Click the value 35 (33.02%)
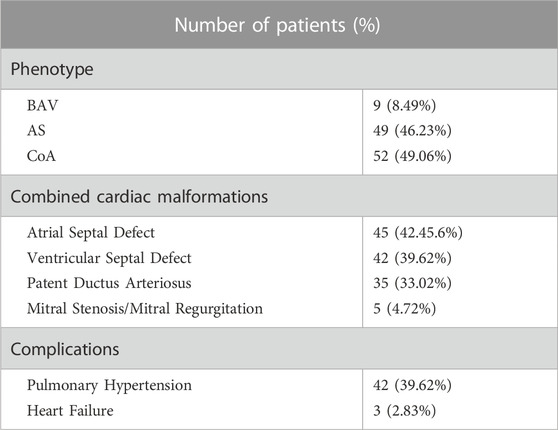The height and width of the screenshot is (430, 558). point(412,283)
